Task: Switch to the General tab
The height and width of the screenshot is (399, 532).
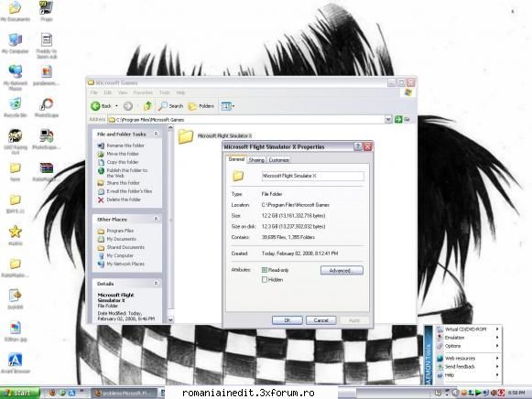Action: (236, 159)
